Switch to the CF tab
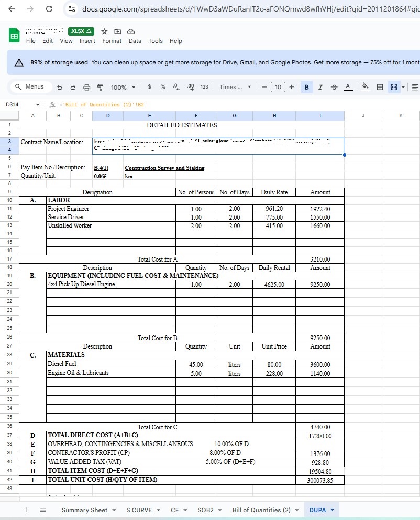The height and width of the screenshot is (520, 420). 174,510
